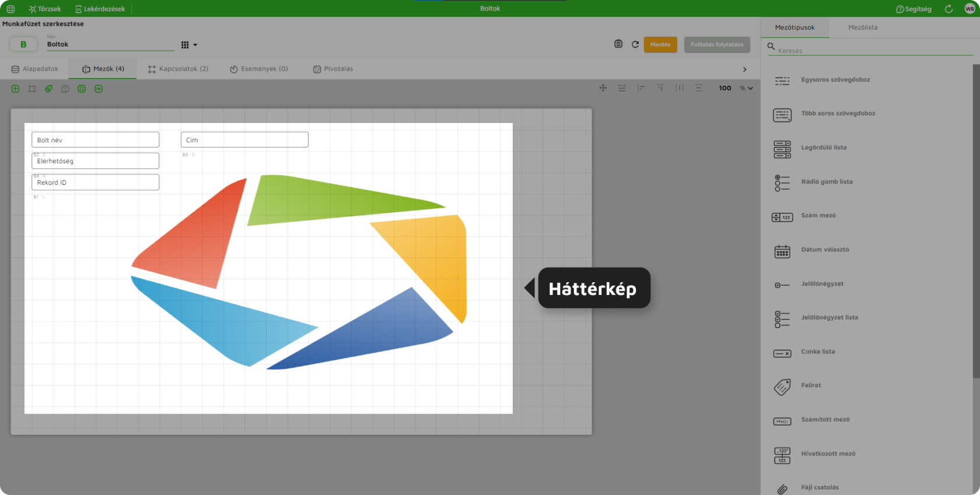Image resolution: width=980 pixels, height=495 pixels.
Task: Click the app grid icon in top bar
Action: (x=10, y=9)
